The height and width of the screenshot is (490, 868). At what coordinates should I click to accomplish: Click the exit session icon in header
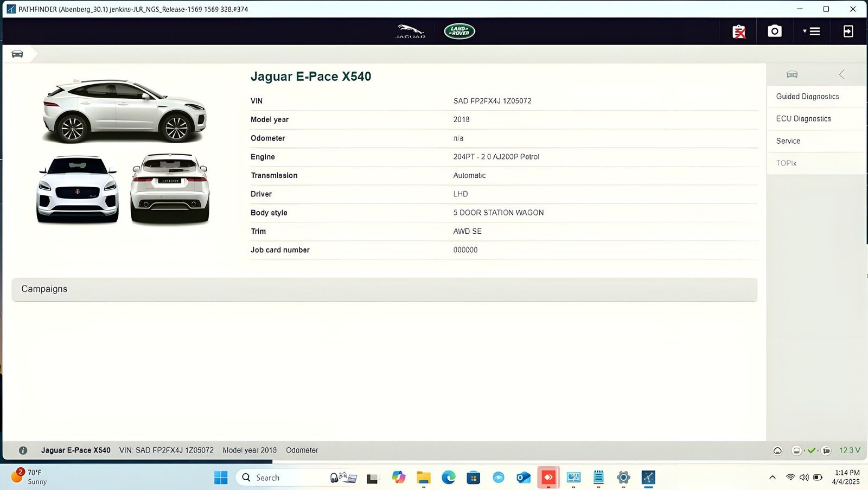pos(848,31)
